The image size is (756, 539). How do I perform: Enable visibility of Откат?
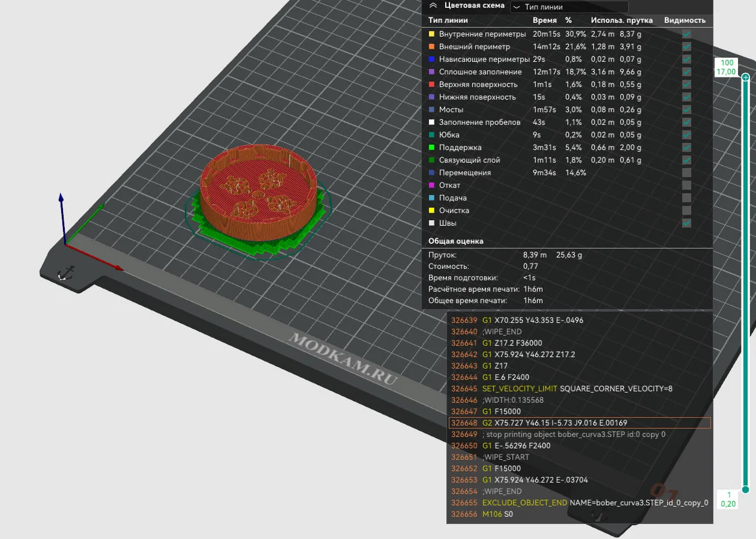point(686,185)
